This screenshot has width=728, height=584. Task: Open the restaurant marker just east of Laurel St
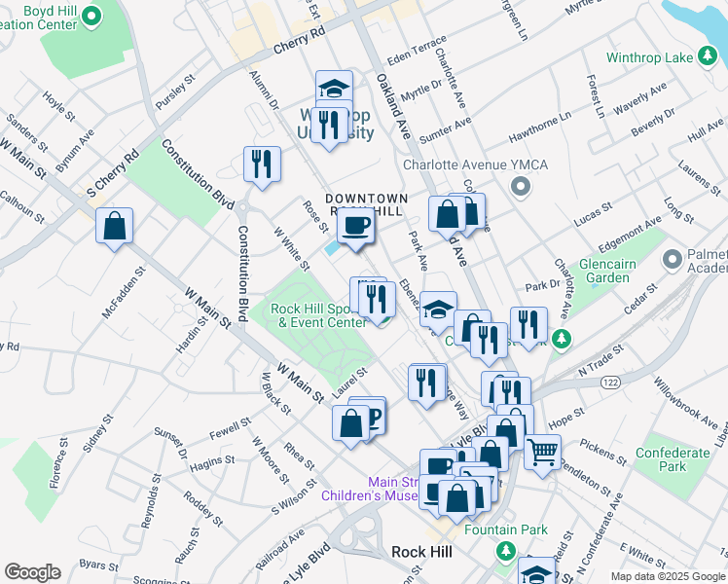tap(426, 386)
